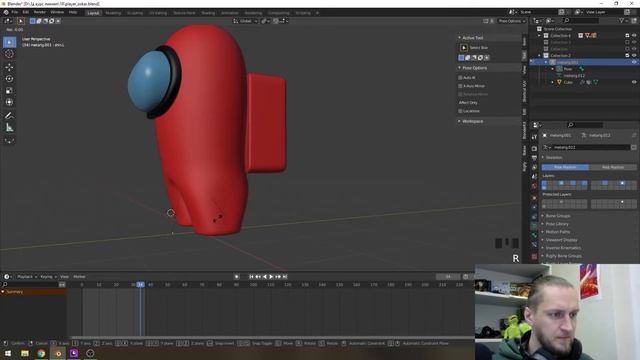This screenshot has width=640, height=360.
Task: Hide the Cube object via eye icon
Action: tap(634, 82)
